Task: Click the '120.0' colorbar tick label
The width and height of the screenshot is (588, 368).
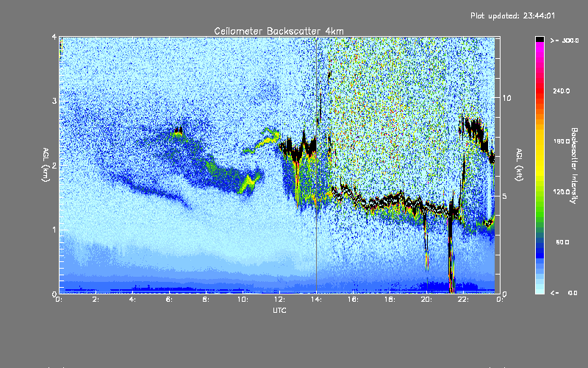Action: point(562,192)
